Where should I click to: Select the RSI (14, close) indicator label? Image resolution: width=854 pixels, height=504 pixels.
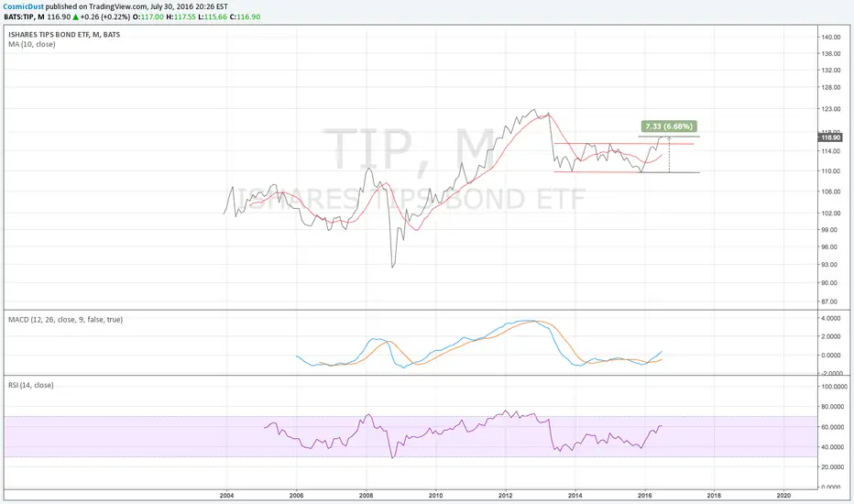click(x=30, y=385)
